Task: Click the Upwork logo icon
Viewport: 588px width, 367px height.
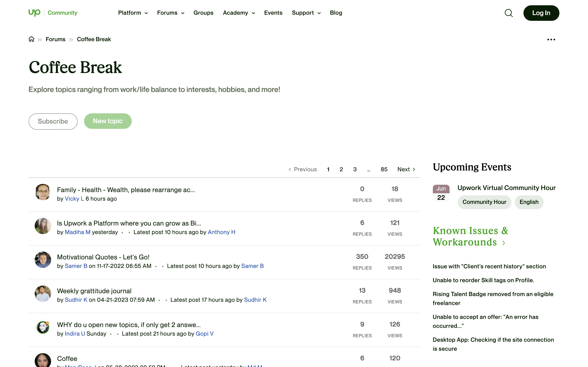Action: point(34,13)
